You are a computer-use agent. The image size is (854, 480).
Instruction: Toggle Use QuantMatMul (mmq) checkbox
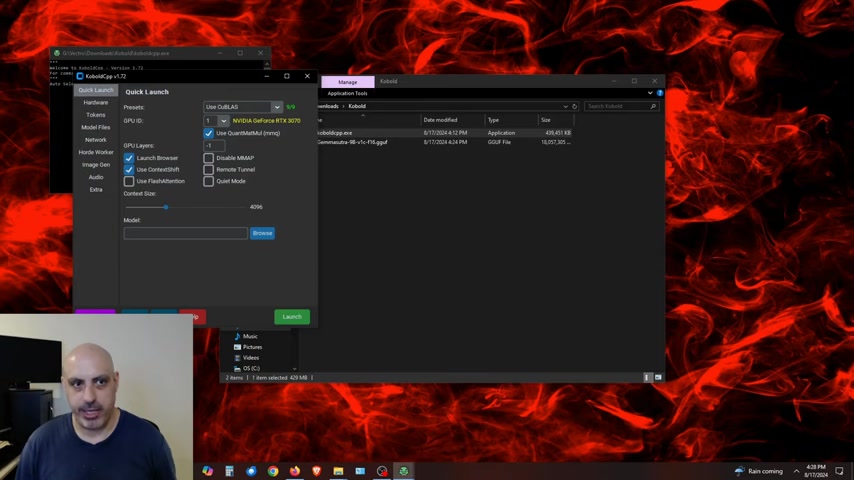click(x=209, y=133)
